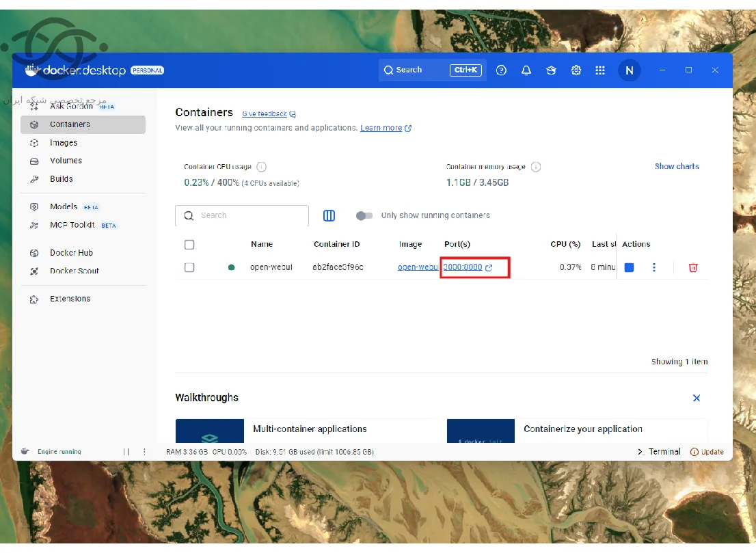
Task: Open Builds in the sidebar
Action: pyautogui.click(x=83, y=179)
